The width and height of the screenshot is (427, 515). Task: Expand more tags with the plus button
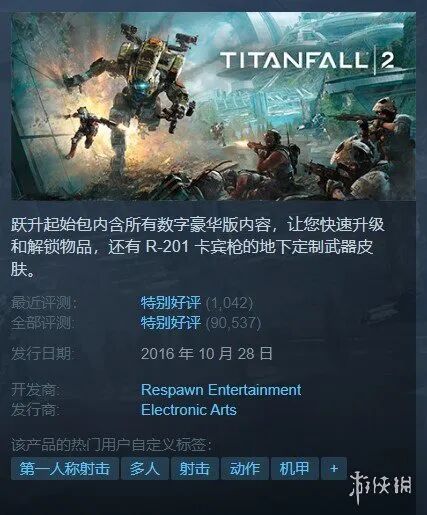pyautogui.click(x=334, y=469)
